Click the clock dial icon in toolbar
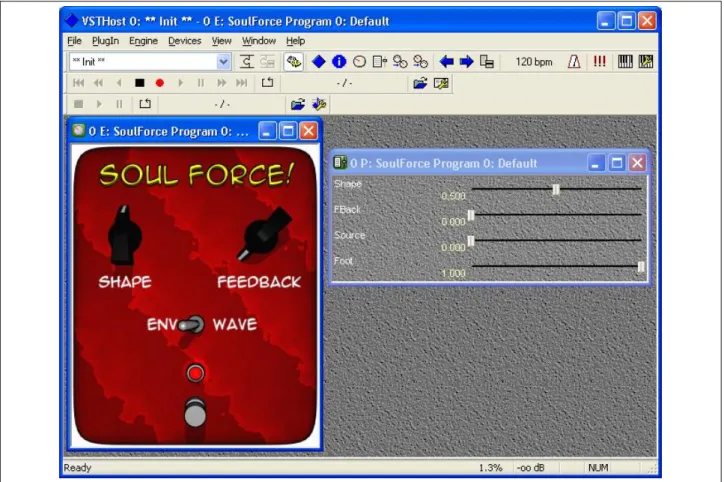Screen dimensions: 724x482 359,61
